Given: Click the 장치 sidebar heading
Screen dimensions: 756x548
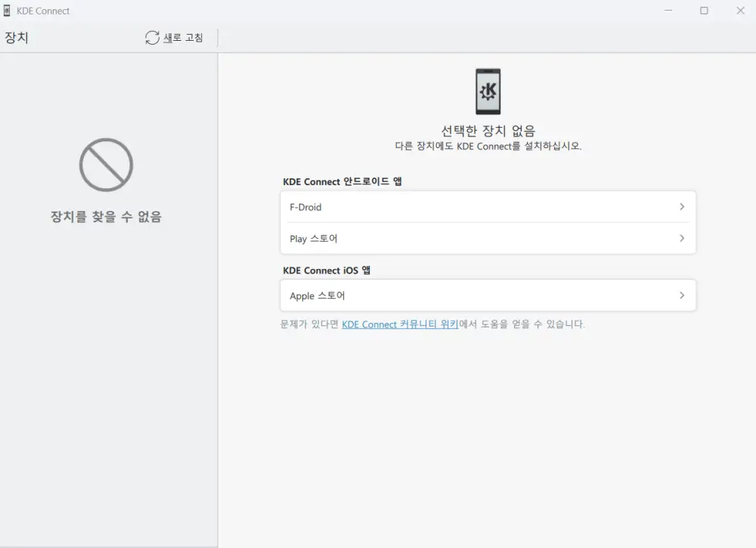Looking at the screenshot, I should click(x=17, y=38).
